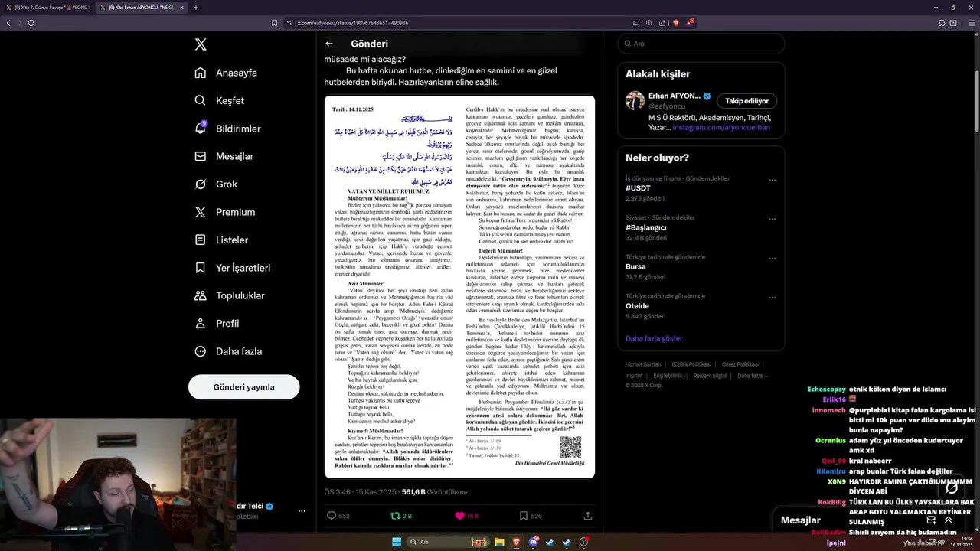Open Topluluklar communities

pos(230,295)
